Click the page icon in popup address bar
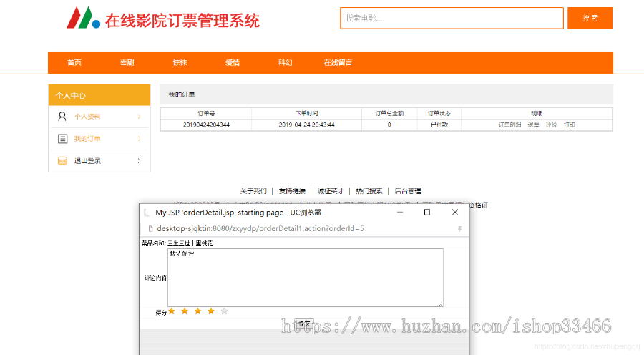The image size is (644, 355). [x=150, y=229]
